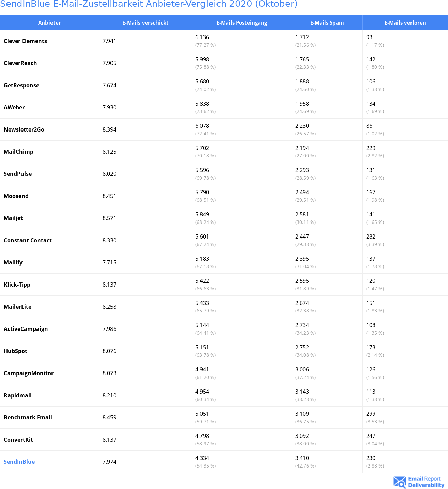Click the page title heading link
Screen dimensions: 448x489
tap(149, 4)
